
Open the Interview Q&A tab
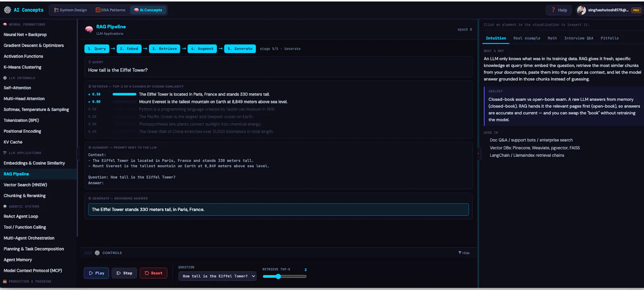pyautogui.click(x=578, y=38)
